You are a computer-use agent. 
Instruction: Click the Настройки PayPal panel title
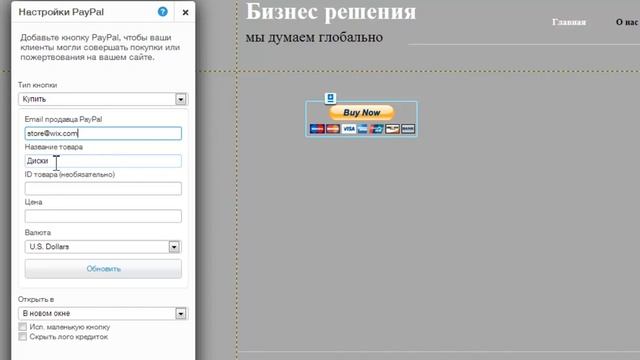[x=61, y=12]
